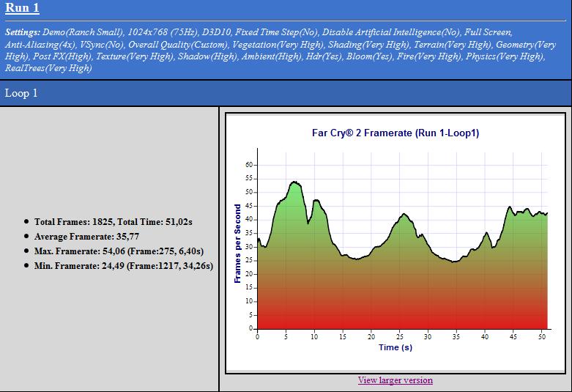Click 'Overall Quality(Custom)' setting text
Image resolution: width=572 pixels, height=392 pixels.
(178, 45)
